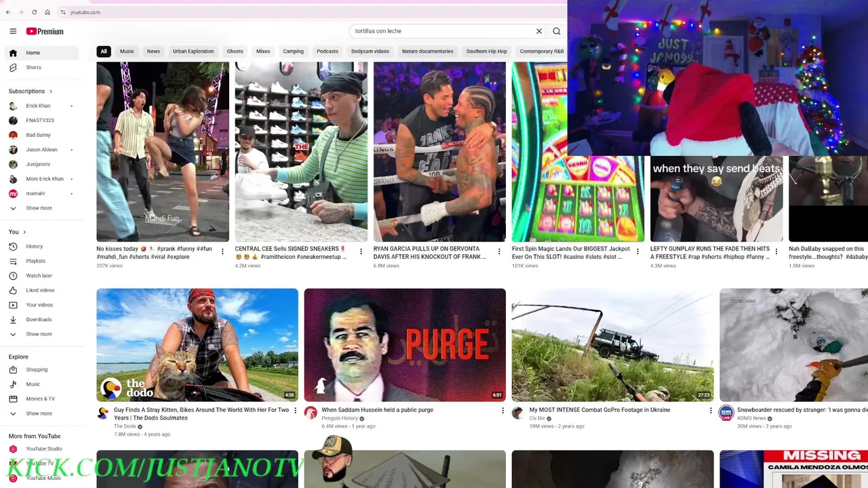This screenshot has width=868, height=488.
Task: Expand subscriptions with Show more
Action: coord(42,208)
